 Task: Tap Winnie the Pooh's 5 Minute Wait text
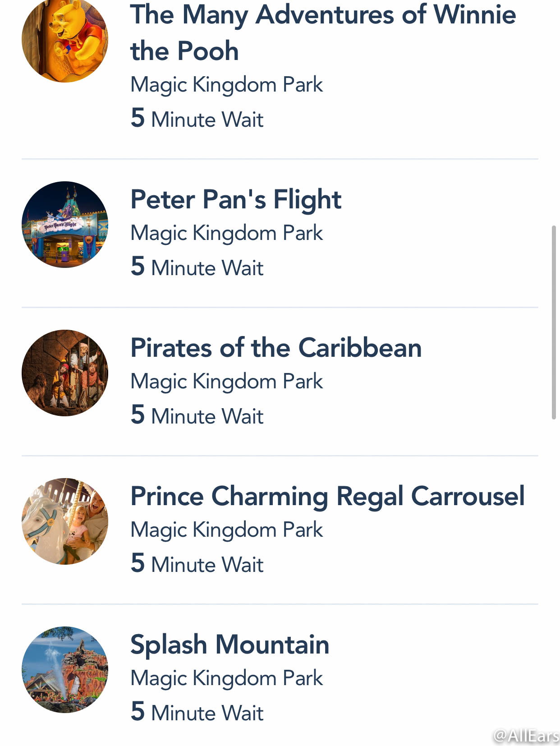click(x=197, y=119)
